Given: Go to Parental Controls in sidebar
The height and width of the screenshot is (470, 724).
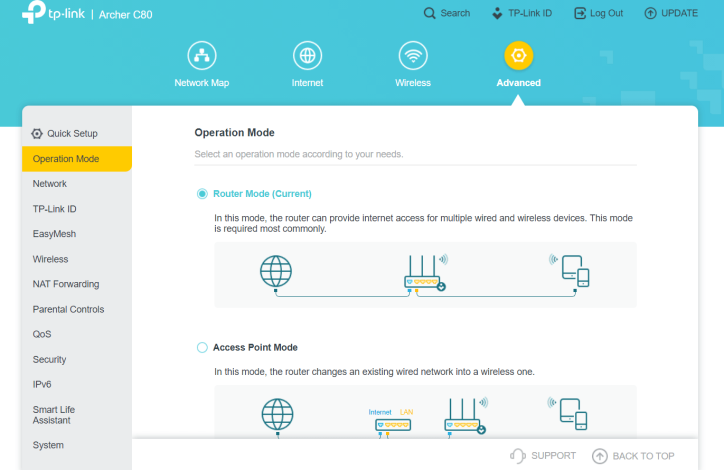Looking at the screenshot, I should coord(68,309).
